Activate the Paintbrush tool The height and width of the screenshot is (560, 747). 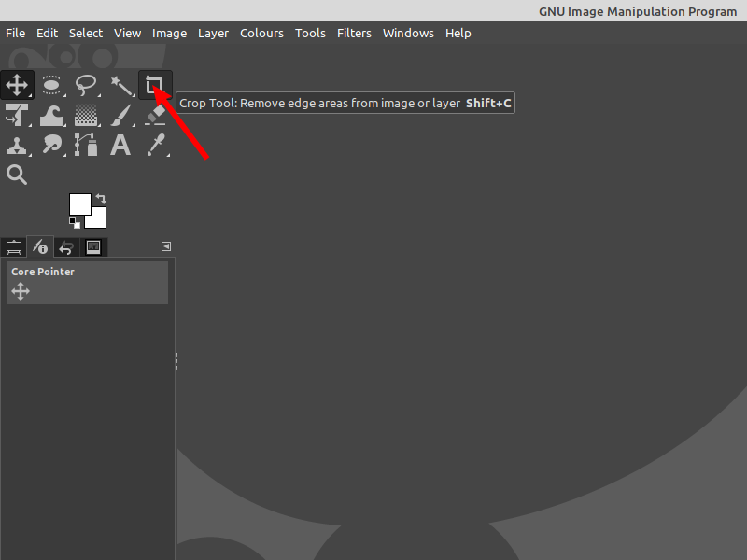pos(120,115)
